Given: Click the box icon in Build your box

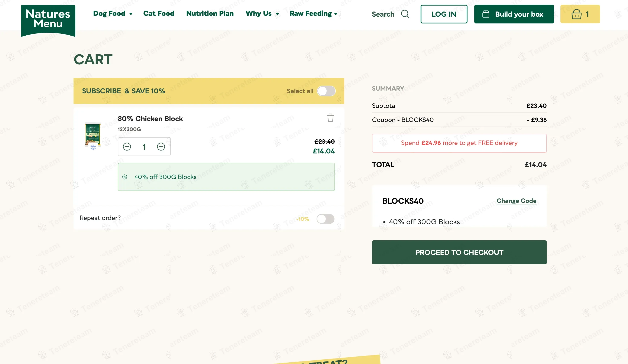Looking at the screenshot, I should [x=486, y=14].
